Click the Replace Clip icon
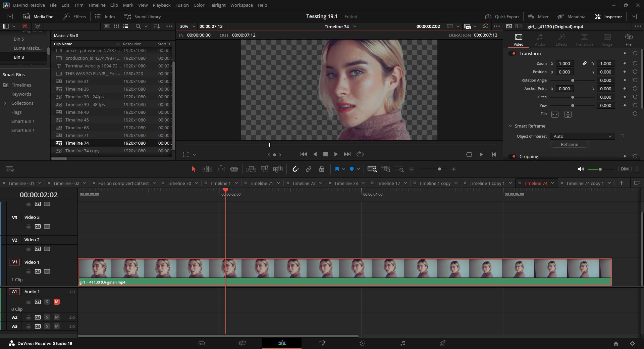The width and height of the screenshot is (644, 349). click(x=278, y=169)
